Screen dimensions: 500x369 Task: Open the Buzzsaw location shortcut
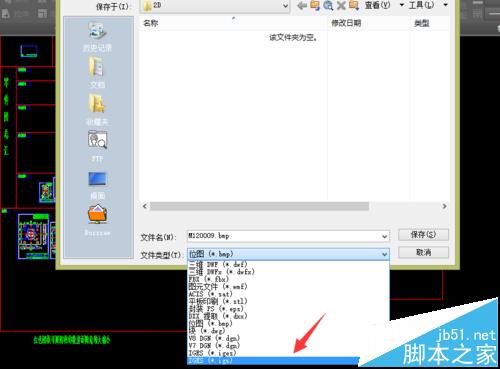click(97, 220)
